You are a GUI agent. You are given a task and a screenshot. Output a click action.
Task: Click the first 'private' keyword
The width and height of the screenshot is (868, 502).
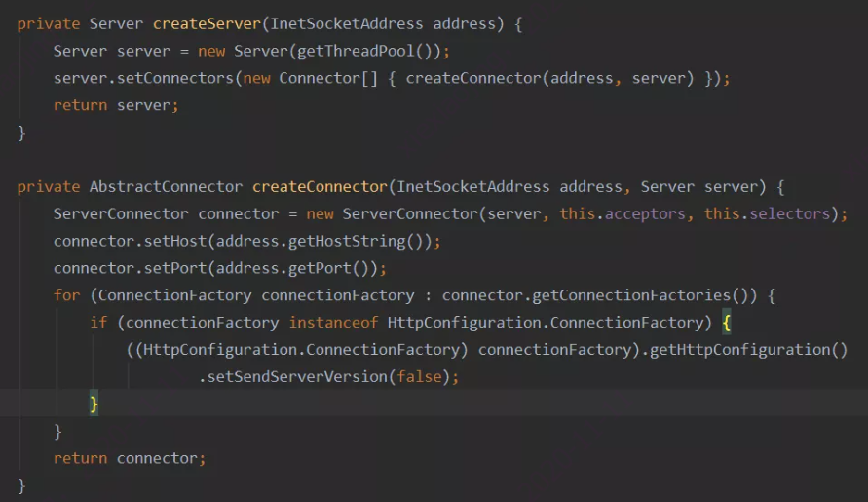(x=49, y=23)
